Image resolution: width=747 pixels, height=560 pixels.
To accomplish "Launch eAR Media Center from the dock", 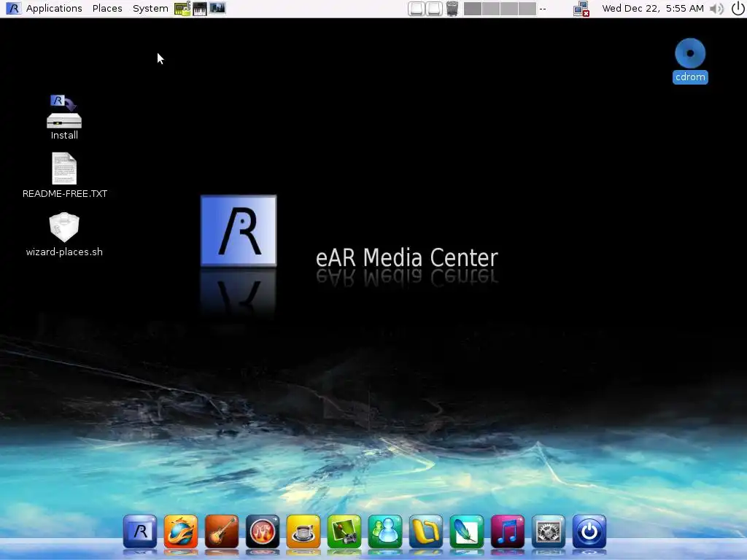I will (x=140, y=532).
